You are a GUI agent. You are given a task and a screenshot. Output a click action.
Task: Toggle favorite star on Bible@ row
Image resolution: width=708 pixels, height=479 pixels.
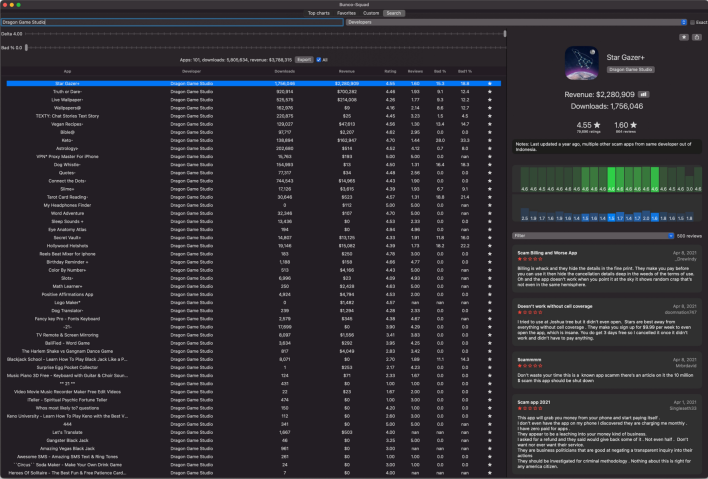pyautogui.click(x=490, y=132)
